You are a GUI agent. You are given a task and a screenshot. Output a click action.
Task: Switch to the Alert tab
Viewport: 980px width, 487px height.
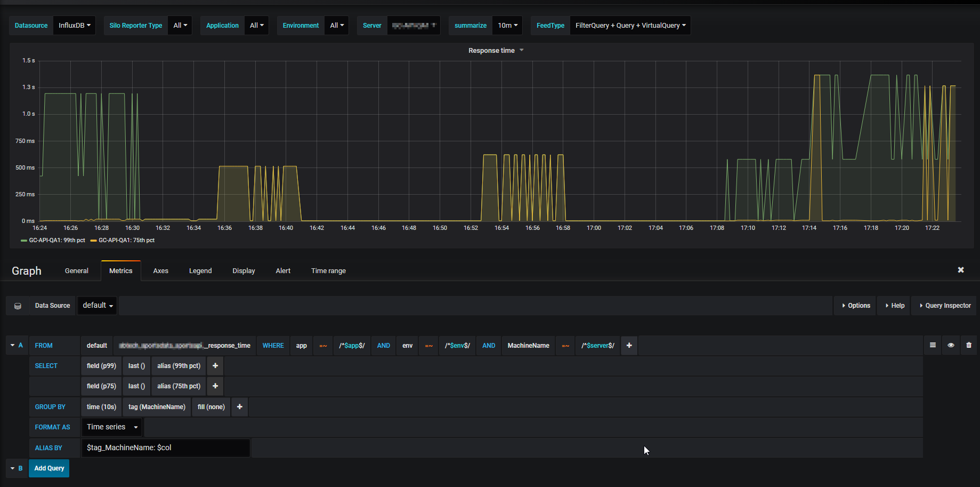(283, 270)
